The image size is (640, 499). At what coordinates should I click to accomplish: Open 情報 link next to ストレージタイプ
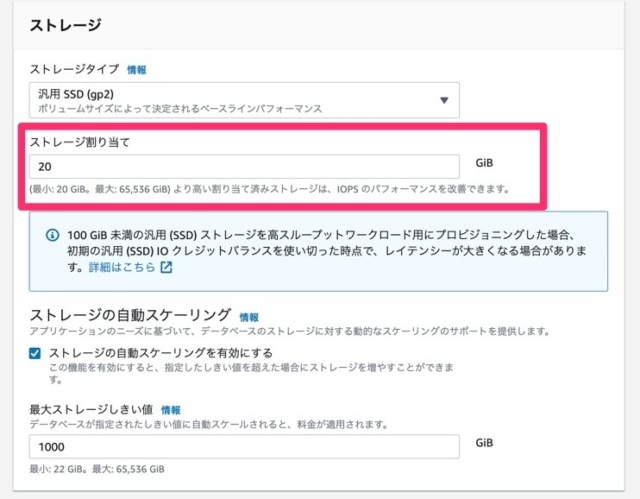click(136, 71)
